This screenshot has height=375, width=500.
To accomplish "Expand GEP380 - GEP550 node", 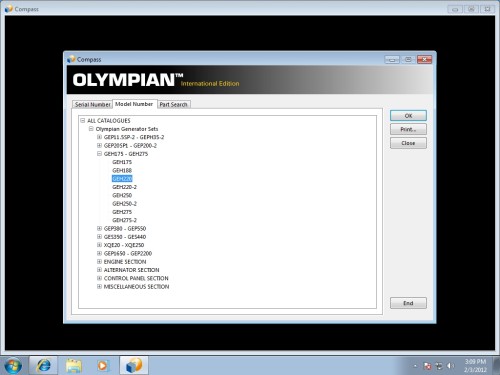I will pyautogui.click(x=99, y=228).
